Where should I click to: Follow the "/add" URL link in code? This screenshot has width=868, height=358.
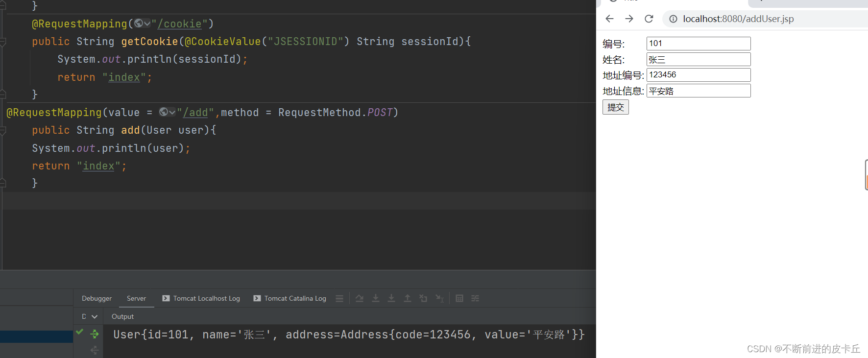click(x=195, y=113)
